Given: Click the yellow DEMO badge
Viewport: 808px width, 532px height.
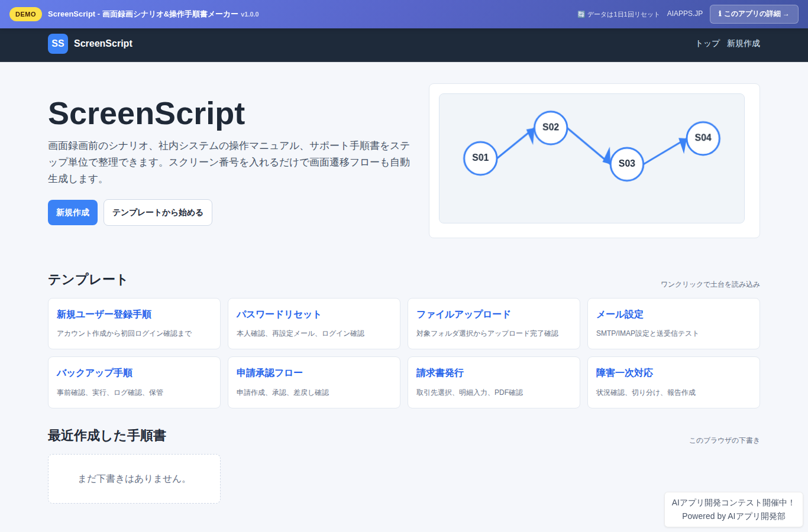Looking at the screenshot, I should point(25,14).
